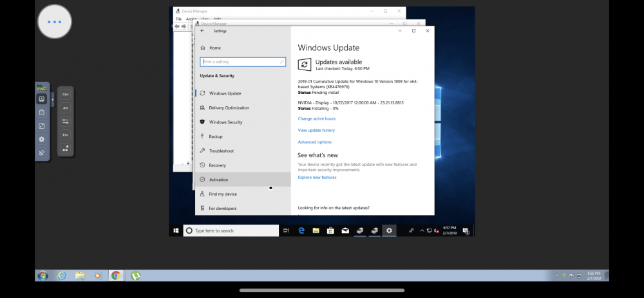Open Windows Security in sidebar

point(243,122)
